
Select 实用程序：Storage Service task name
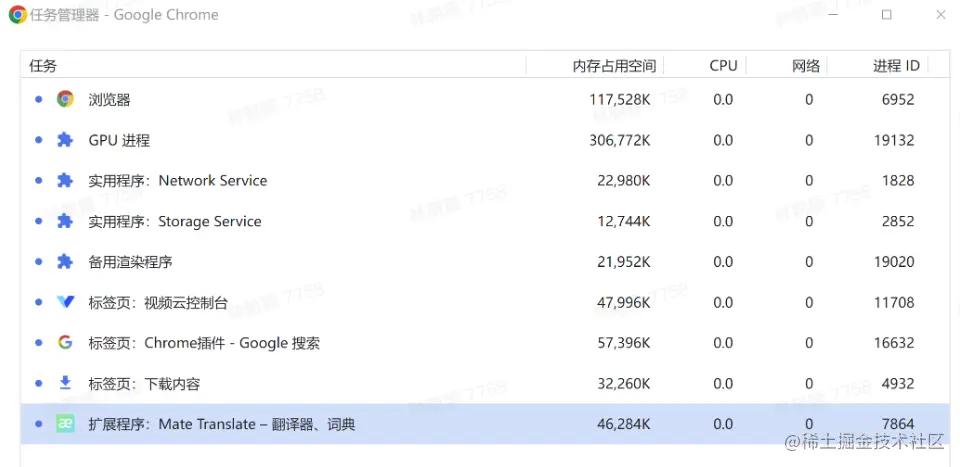[x=175, y=222]
